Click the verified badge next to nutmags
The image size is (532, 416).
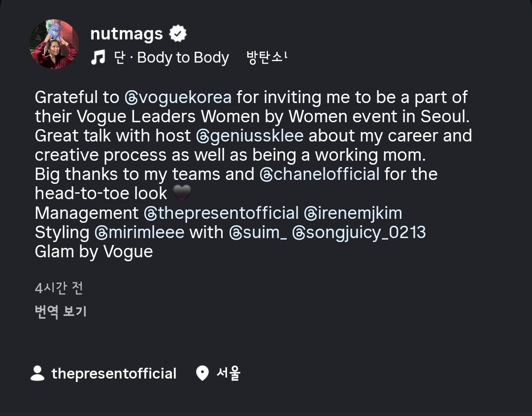pos(178,34)
